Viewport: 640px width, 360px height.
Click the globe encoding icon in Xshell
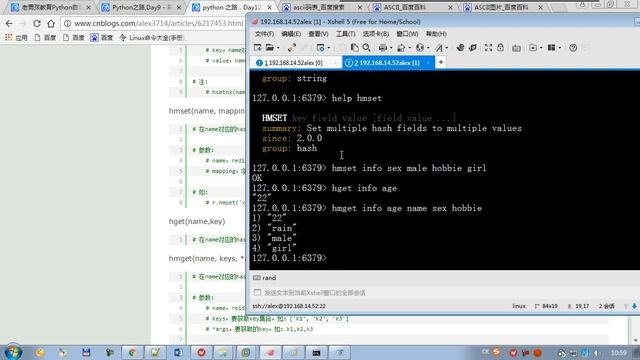coord(420,48)
